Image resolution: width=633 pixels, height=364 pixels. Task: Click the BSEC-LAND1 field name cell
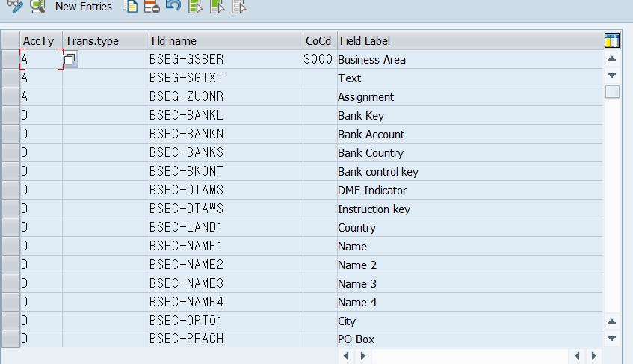[x=226, y=227]
